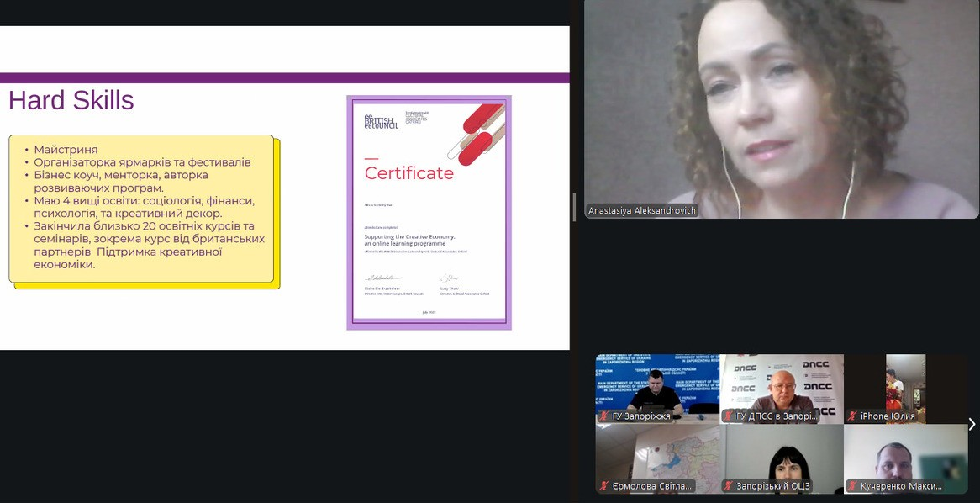
Task: Click muted mic icon on ГУ ДПСС tile
Action: pyautogui.click(x=728, y=416)
